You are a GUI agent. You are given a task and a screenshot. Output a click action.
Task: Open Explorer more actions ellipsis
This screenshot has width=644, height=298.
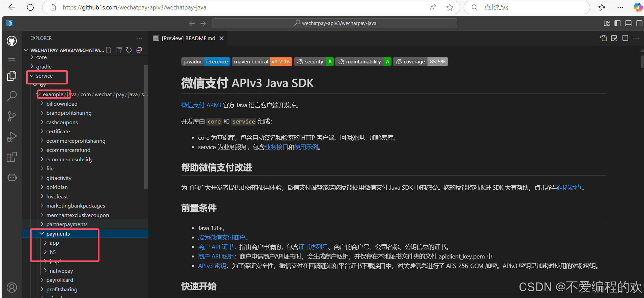pyautogui.click(x=139, y=38)
